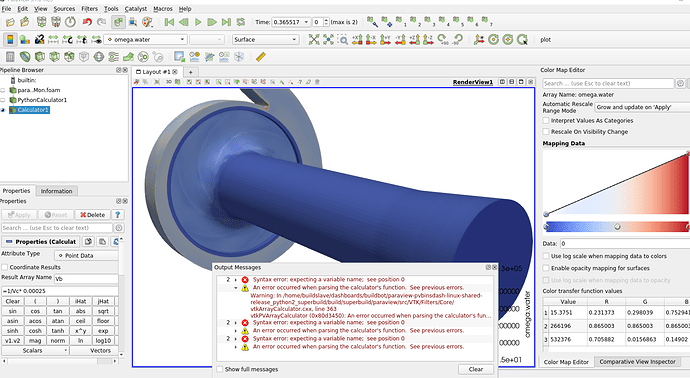Click the Play animation button
Viewport: 690px width, 378px height.
pyautogui.click(x=198, y=22)
